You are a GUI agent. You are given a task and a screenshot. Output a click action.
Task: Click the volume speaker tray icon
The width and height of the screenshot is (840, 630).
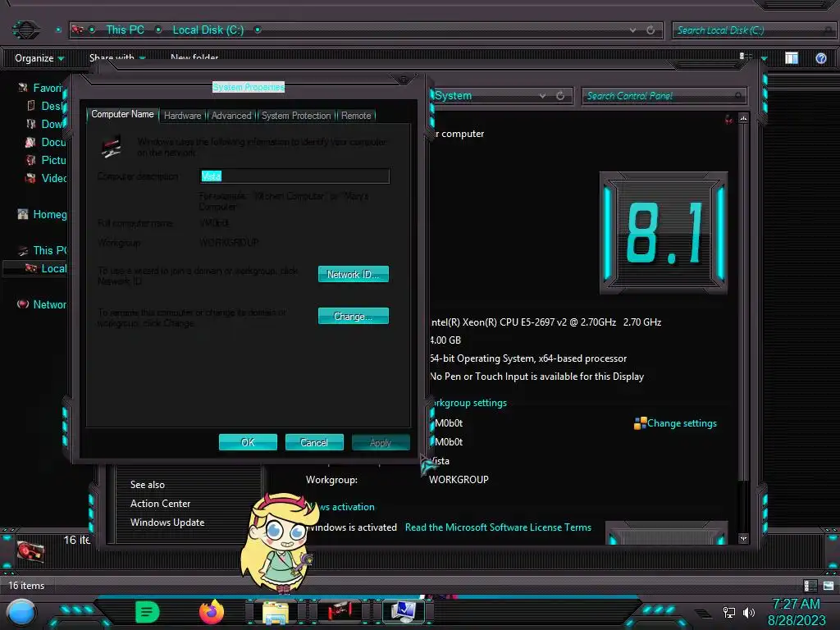coord(749,612)
